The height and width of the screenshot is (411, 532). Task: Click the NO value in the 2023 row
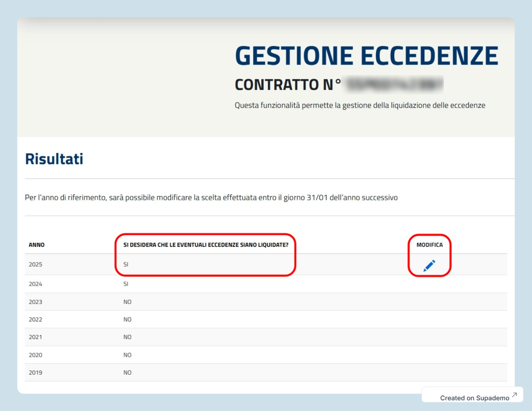[127, 302]
